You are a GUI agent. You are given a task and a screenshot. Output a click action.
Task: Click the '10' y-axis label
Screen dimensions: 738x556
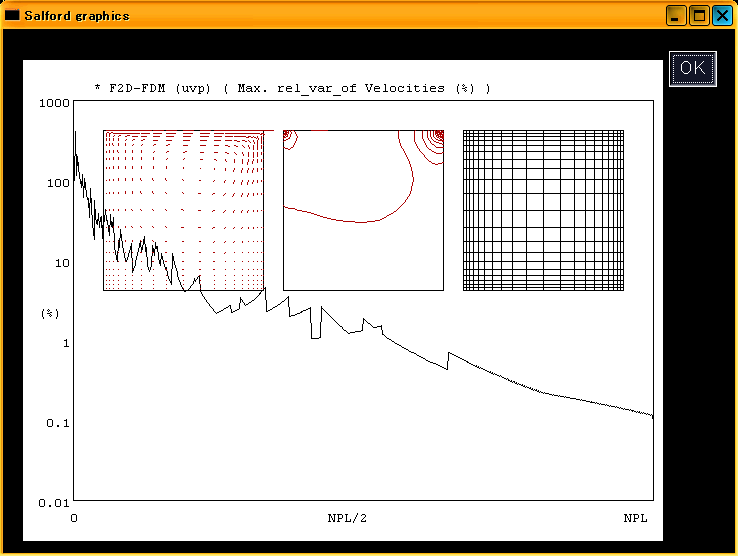click(x=62, y=263)
